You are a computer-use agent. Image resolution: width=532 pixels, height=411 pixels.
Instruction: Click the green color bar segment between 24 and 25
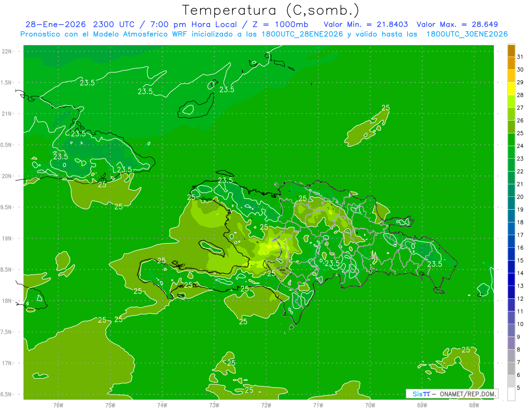coord(511,140)
